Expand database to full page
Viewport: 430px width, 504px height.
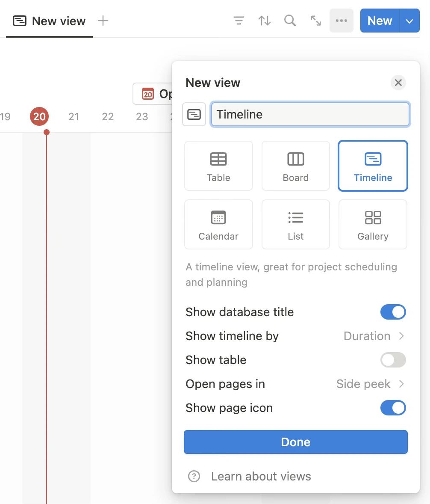(316, 21)
